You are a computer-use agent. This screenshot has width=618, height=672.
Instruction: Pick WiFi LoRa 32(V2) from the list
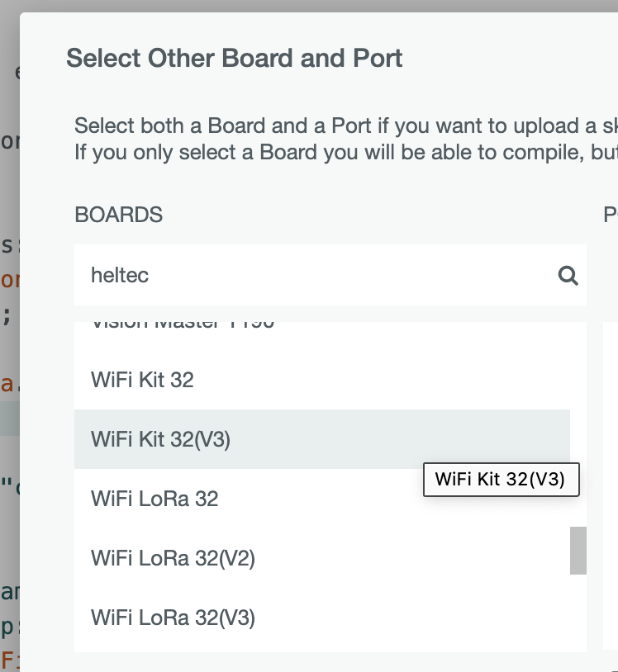tap(173, 558)
